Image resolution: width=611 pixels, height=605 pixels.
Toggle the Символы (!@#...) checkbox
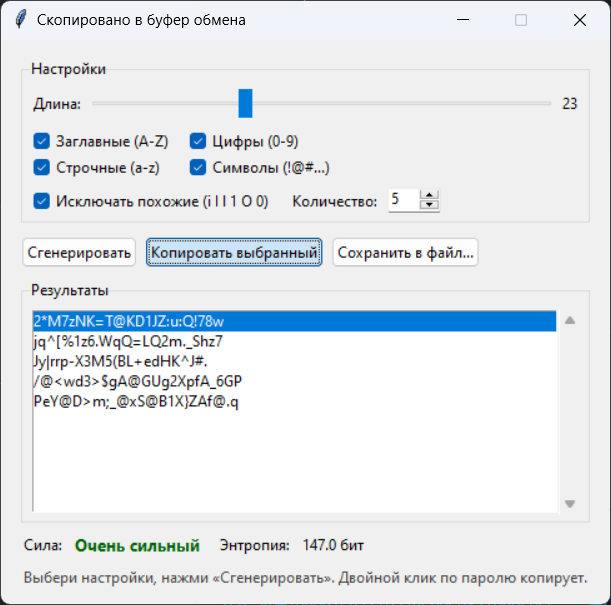[198, 167]
